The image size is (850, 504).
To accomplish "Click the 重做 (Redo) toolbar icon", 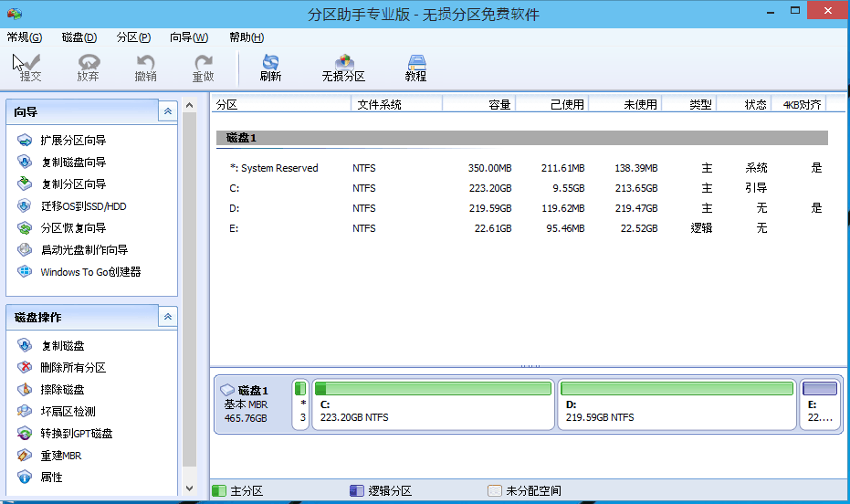I will [204, 68].
